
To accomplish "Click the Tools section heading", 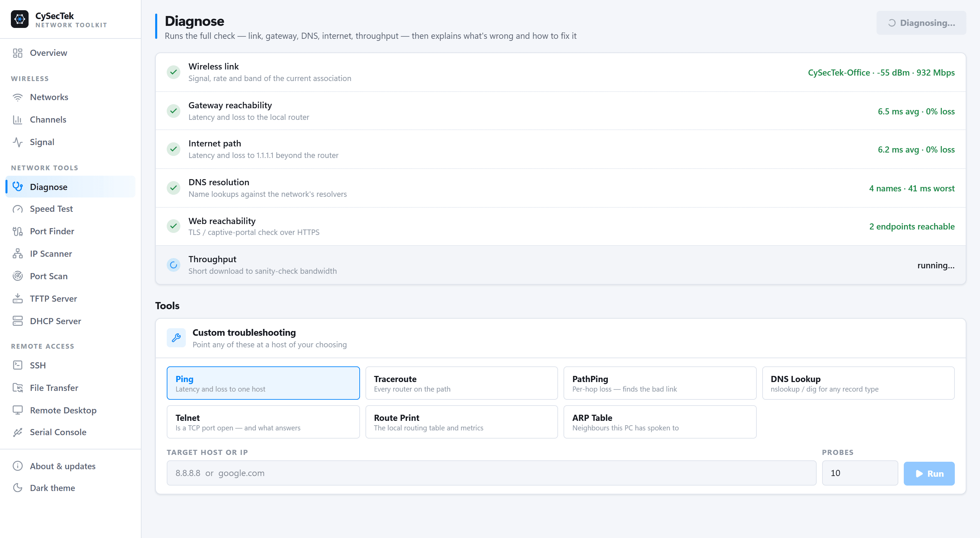I will [167, 305].
